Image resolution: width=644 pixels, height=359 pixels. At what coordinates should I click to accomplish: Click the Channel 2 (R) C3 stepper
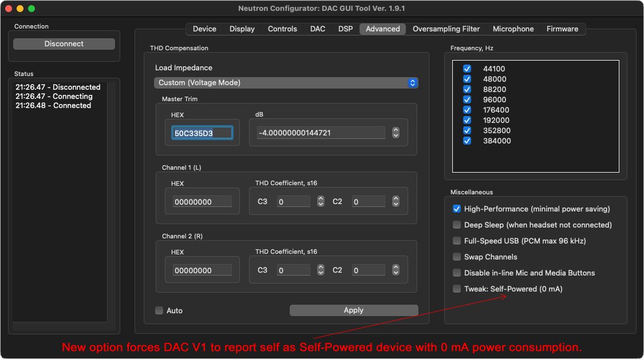(321, 270)
